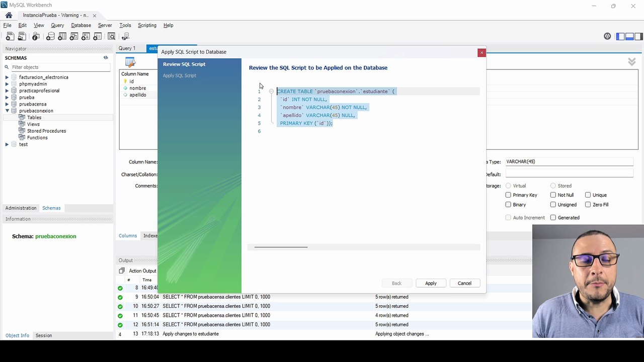Toggle the Binary checkbox
Viewport: 644px width, 362px height.
[x=508, y=205]
